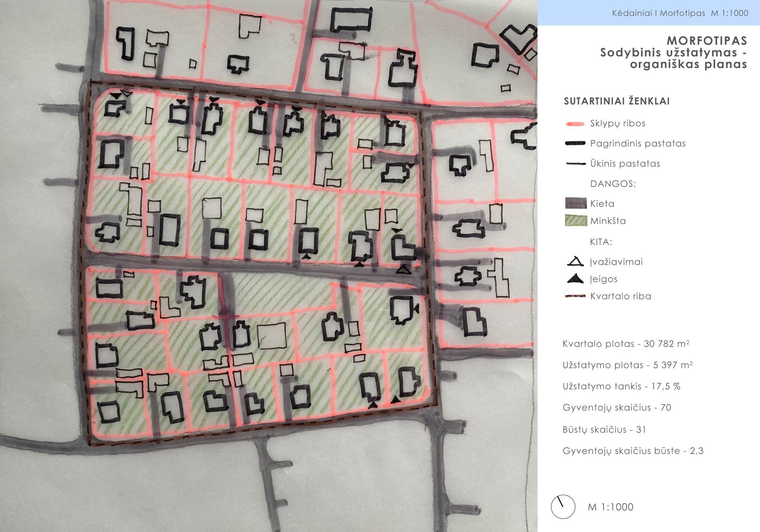Select the Kieta grey surface swatch
Image resolution: width=760 pixels, height=532 pixels.
576,203
